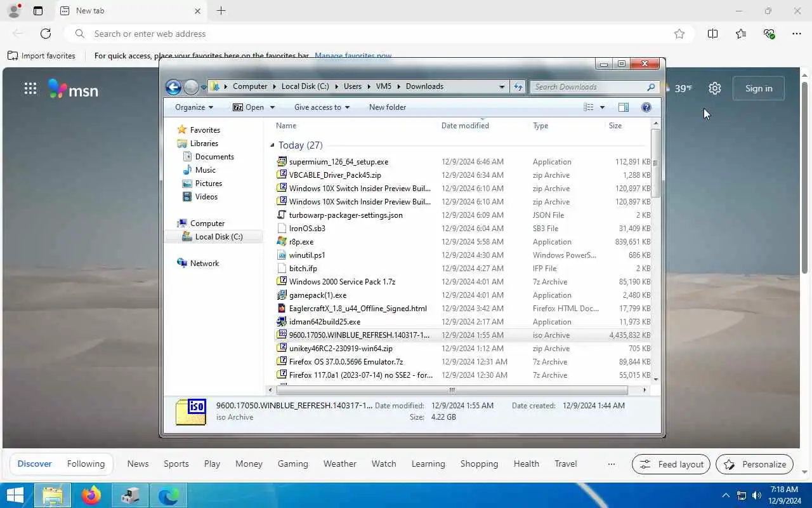Open the address bar history dropdown
Viewport: 812px width, 508px height.
click(x=502, y=87)
